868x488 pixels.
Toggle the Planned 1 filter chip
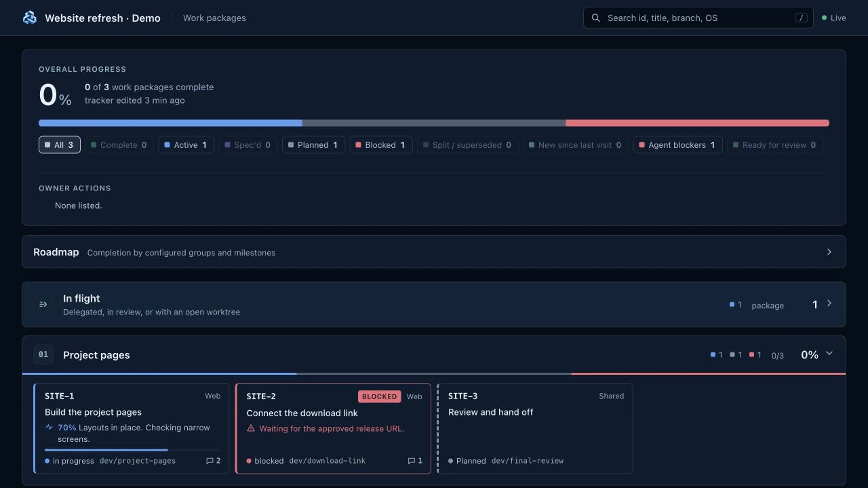[x=313, y=145]
